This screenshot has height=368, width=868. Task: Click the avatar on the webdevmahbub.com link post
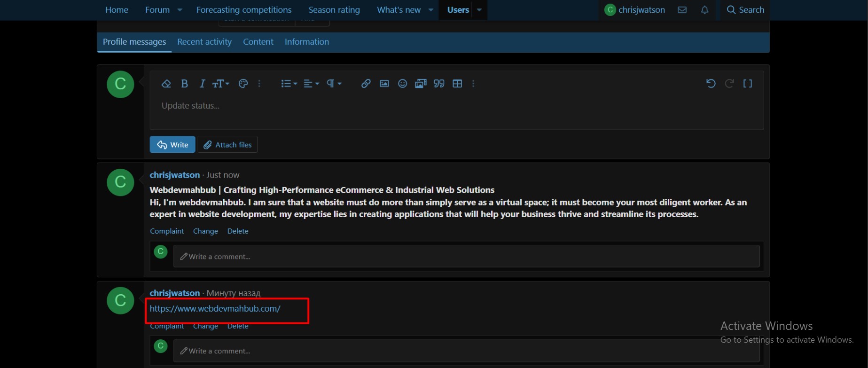(120, 300)
